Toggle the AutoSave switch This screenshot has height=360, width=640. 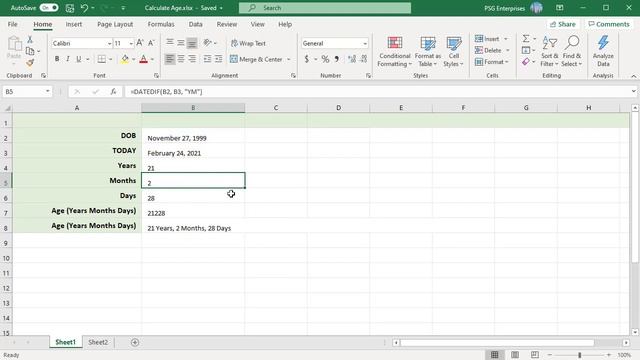pyautogui.click(x=49, y=8)
